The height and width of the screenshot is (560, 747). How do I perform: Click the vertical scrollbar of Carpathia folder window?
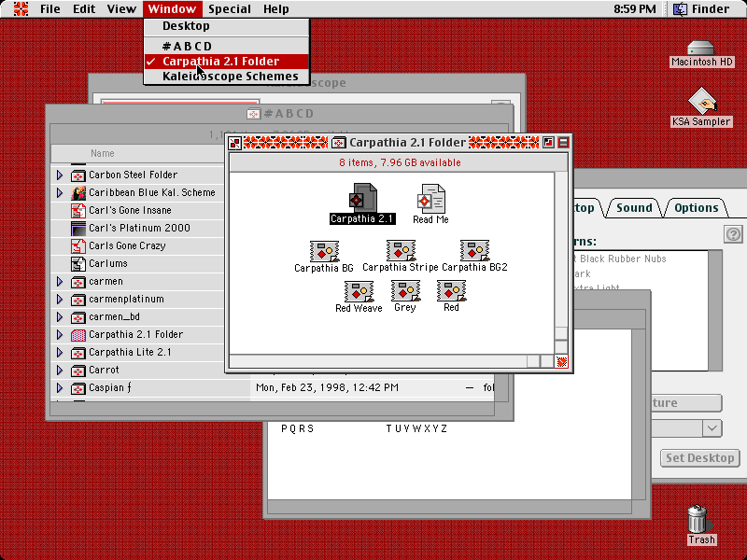click(x=561, y=263)
